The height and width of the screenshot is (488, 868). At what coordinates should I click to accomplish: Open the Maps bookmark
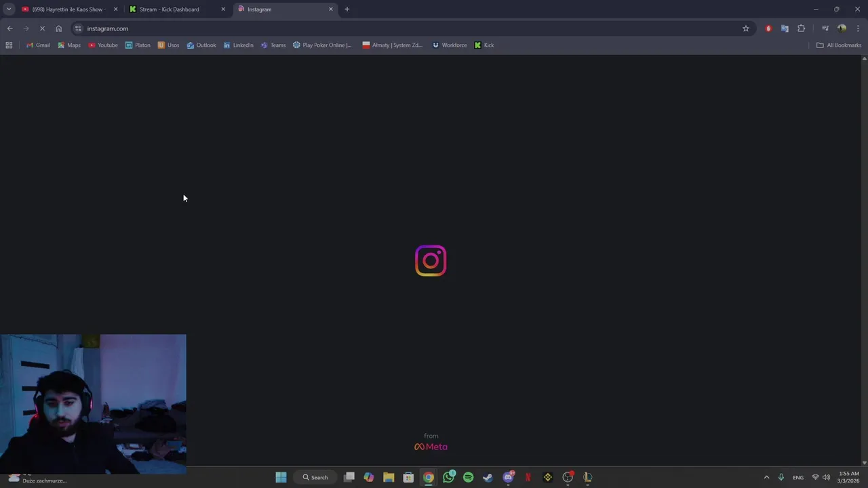click(x=69, y=45)
